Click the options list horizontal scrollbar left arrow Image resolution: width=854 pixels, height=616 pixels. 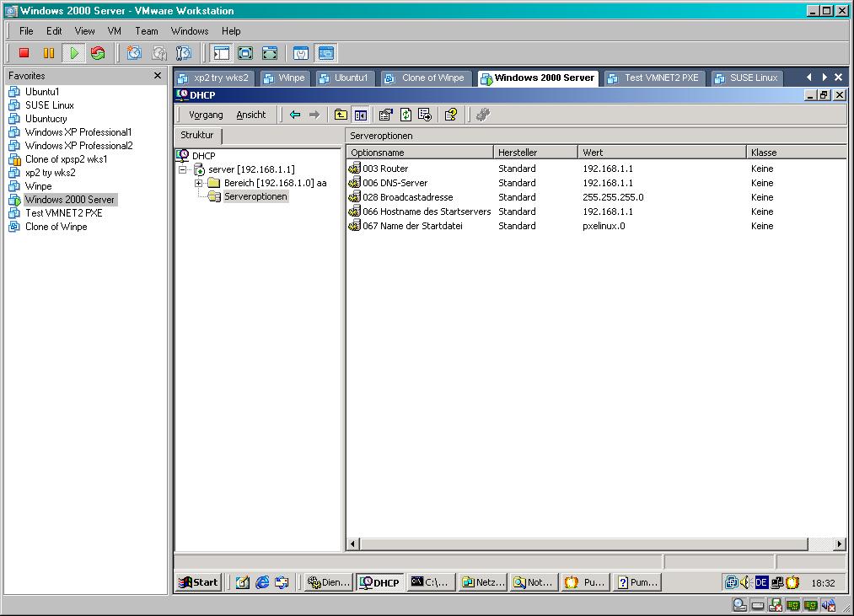[x=353, y=544]
